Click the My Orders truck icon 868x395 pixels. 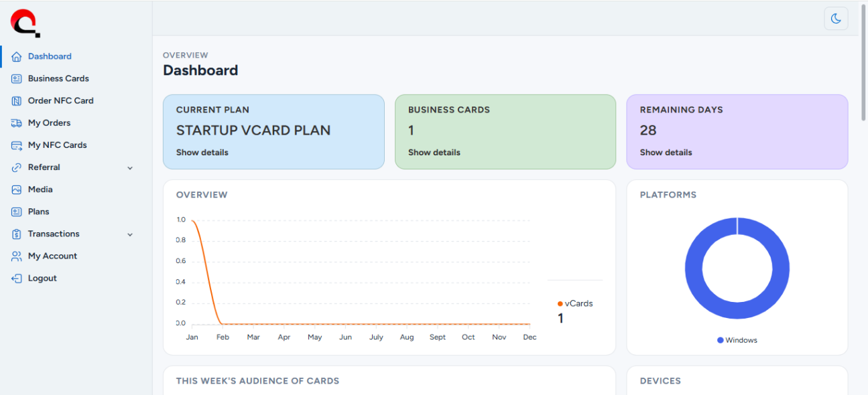(x=17, y=123)
